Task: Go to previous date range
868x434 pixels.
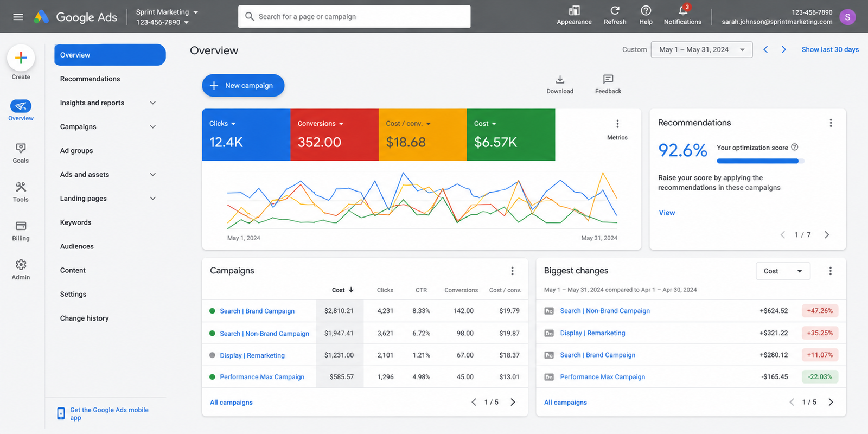Action: tap(765, 49)
